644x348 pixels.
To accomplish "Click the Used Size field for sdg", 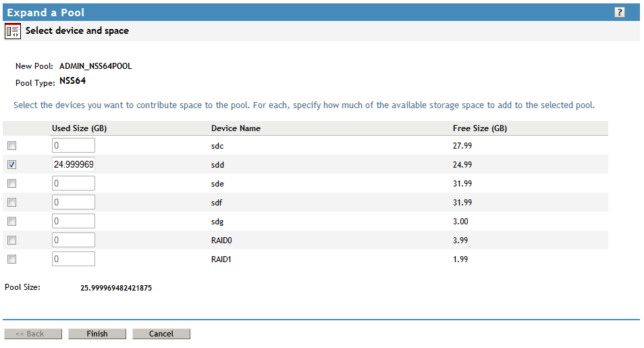I will point(74,221).
